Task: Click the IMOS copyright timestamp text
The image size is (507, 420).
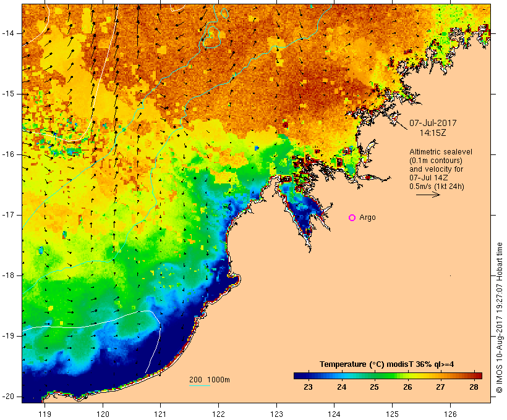Action: 500,317
